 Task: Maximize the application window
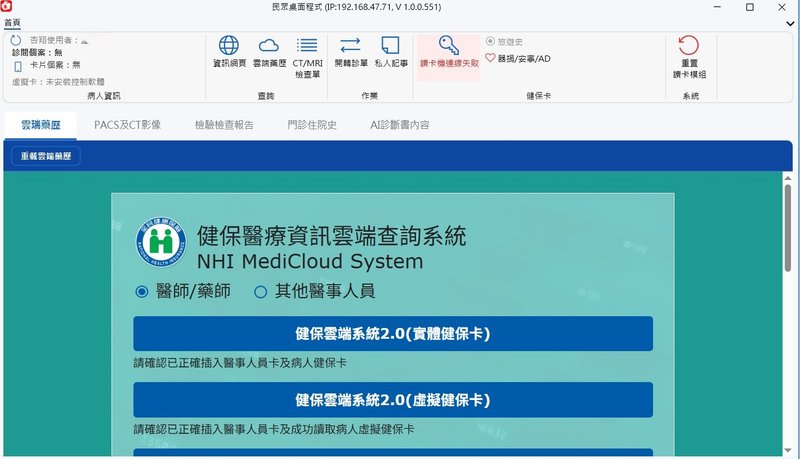pyautogui.click(x=749, y=7)
